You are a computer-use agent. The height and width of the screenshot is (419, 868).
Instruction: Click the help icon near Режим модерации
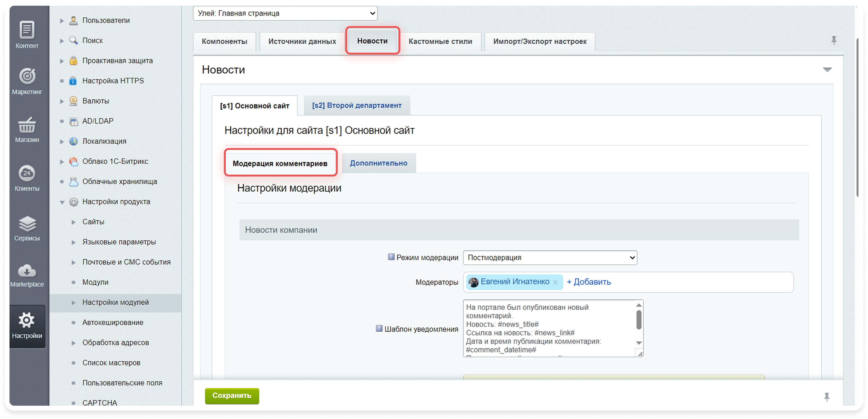[391, 257]
